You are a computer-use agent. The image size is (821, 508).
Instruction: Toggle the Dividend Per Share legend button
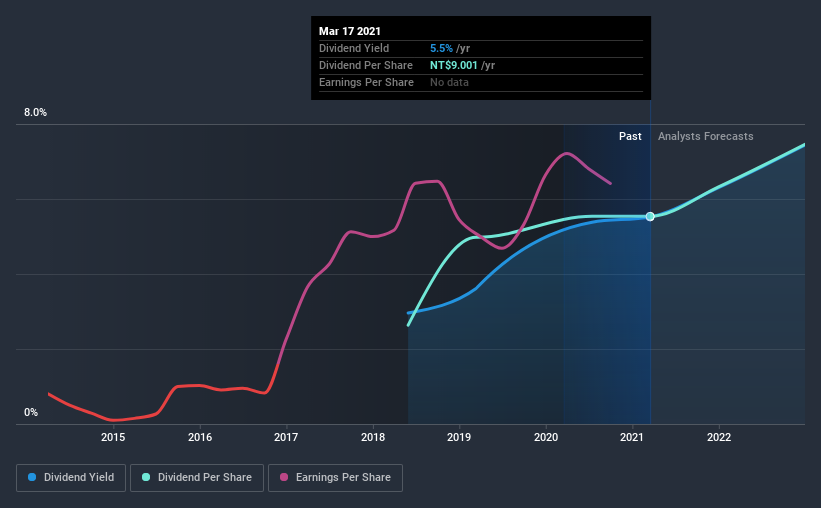point(197,478)
